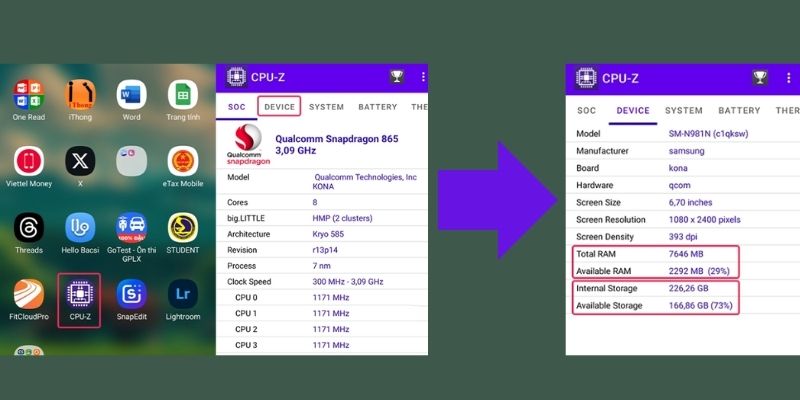Open the SnapEdit app
This screenshot has height=400, width=800.
coord(131,294)
